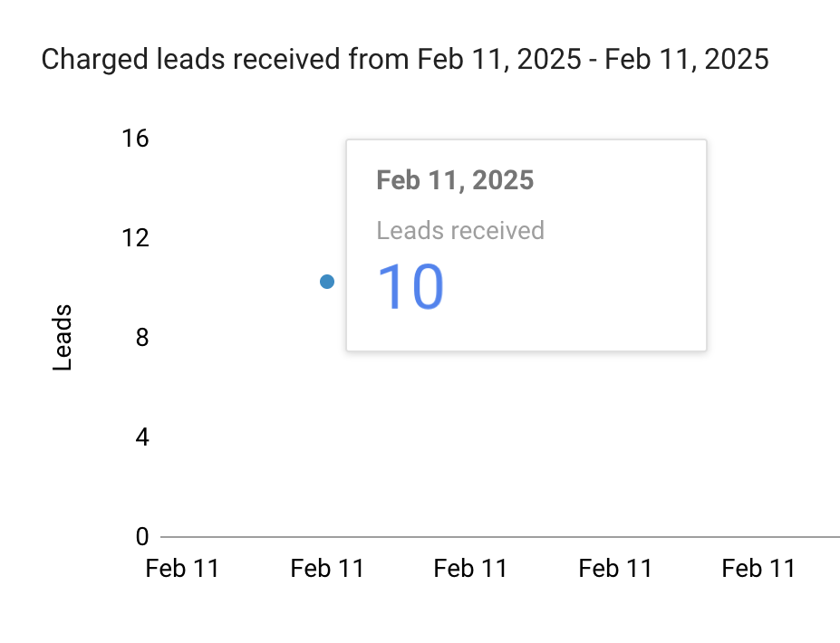Select the 8 label on the y-axis
This screenshot has height=643, width=840.
142,338
